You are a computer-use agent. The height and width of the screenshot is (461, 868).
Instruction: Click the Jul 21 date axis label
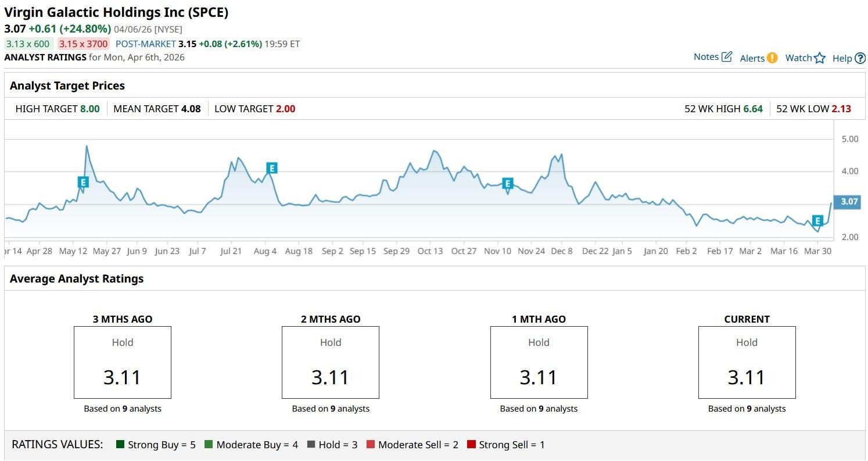(x=231, y=251)
